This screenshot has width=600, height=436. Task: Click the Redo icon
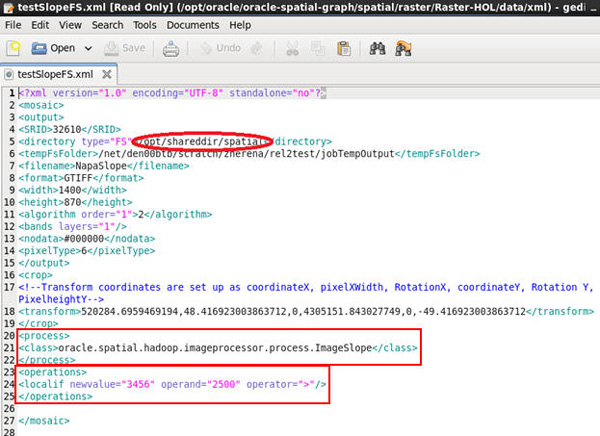click(x=257, y=48)
